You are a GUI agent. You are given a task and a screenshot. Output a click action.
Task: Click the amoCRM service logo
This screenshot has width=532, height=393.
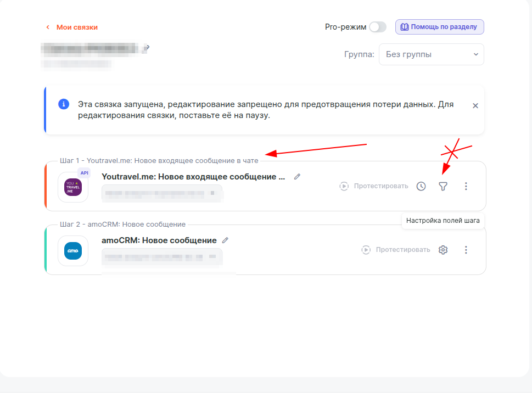point(73,251)
